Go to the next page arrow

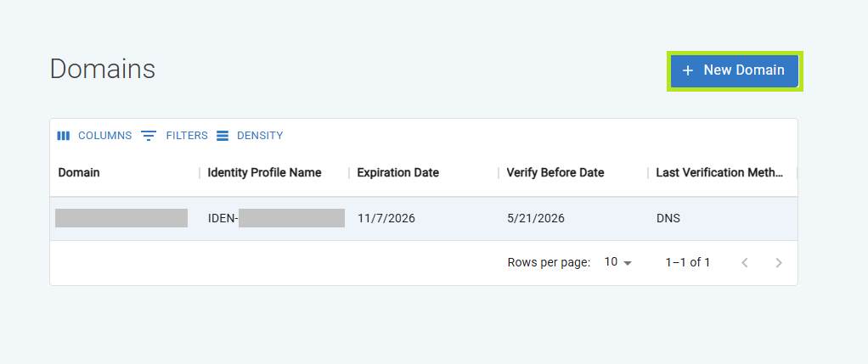coord(779,263)
